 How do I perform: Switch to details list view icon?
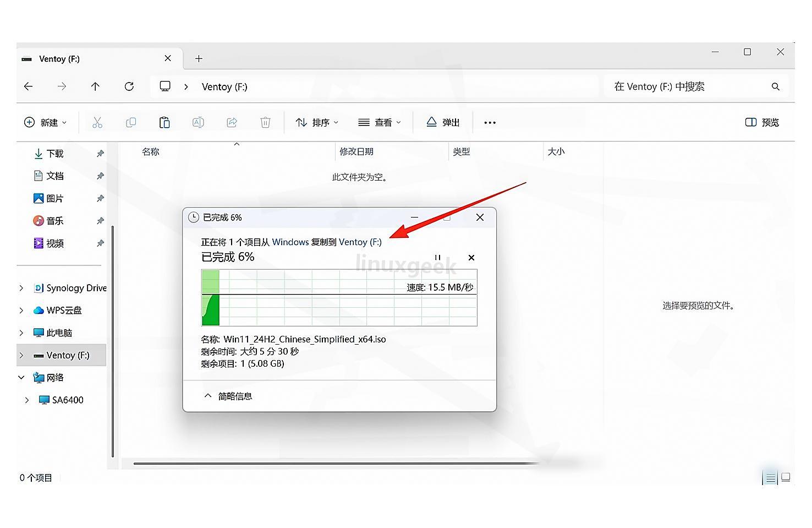[771, 478]
